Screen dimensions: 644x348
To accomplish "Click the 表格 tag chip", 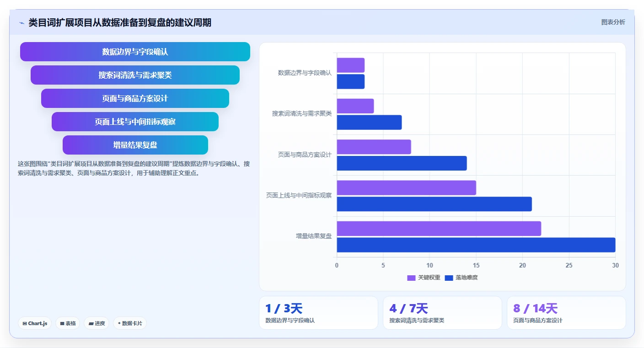I will click(68, 323).
